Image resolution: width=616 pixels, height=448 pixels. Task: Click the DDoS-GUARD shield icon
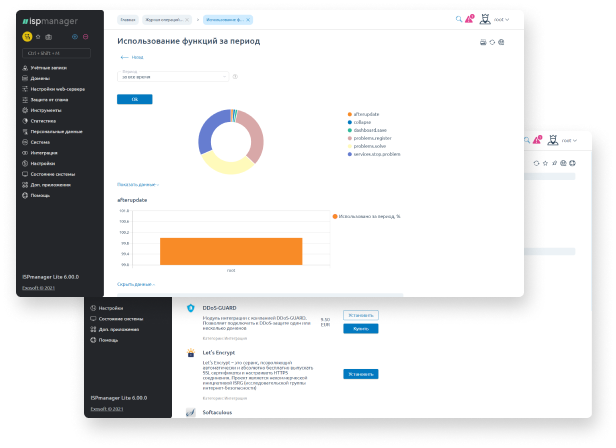[x=191, y=308]
